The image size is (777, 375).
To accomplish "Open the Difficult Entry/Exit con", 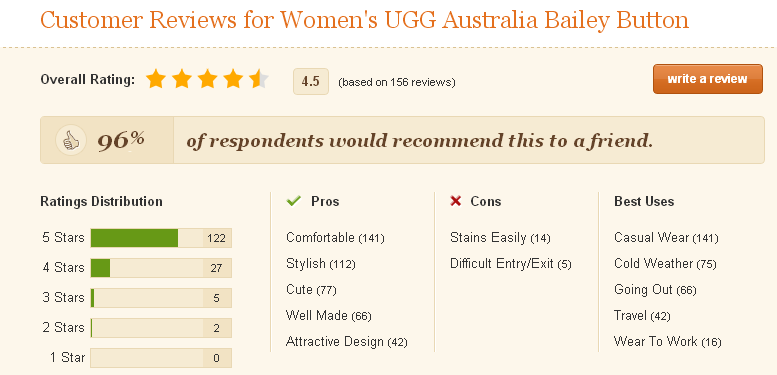I will (x=510, y=264).
